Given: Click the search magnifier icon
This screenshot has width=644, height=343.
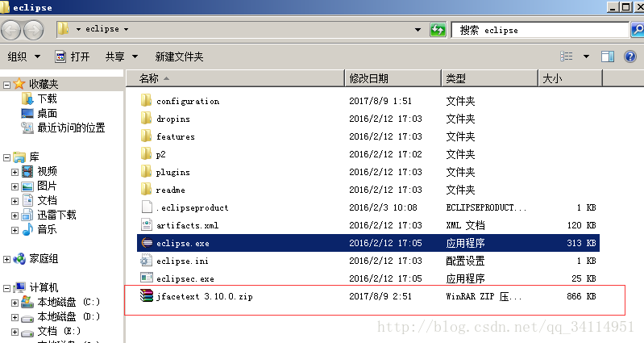Looking at the screenshot, I should click(x=638, y=30).
